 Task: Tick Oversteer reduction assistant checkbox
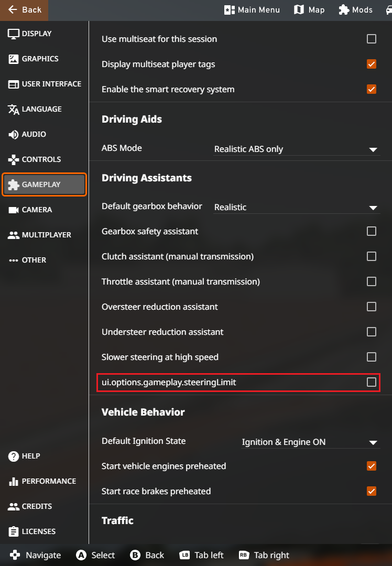(x=372, y=307)
